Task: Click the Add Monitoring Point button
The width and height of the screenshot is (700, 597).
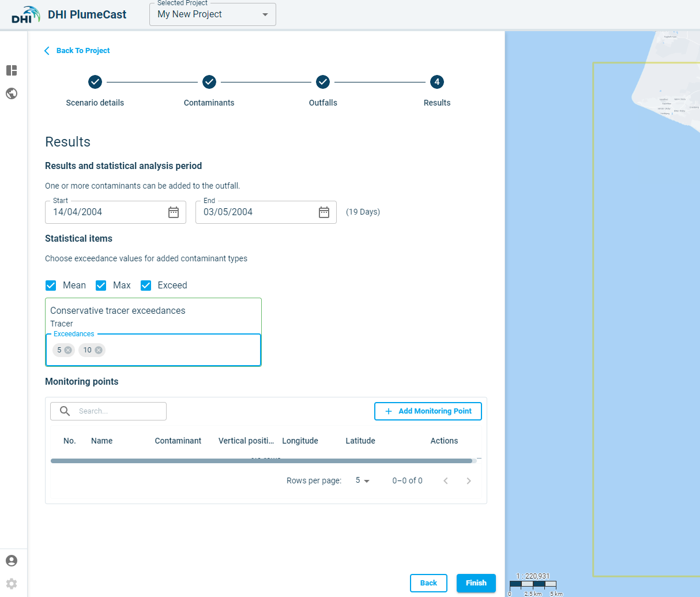Action: [x=428, y=411]
